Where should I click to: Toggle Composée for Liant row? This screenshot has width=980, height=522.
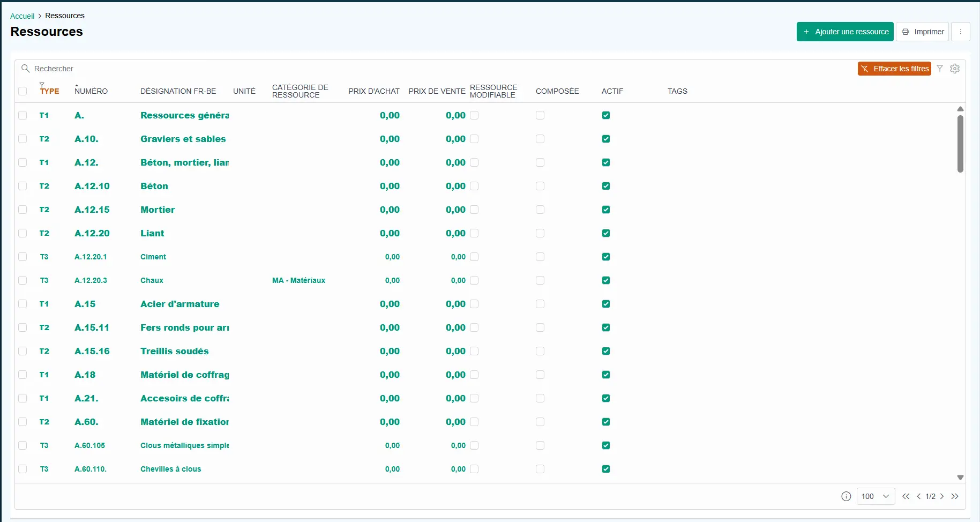pos(540,233)
